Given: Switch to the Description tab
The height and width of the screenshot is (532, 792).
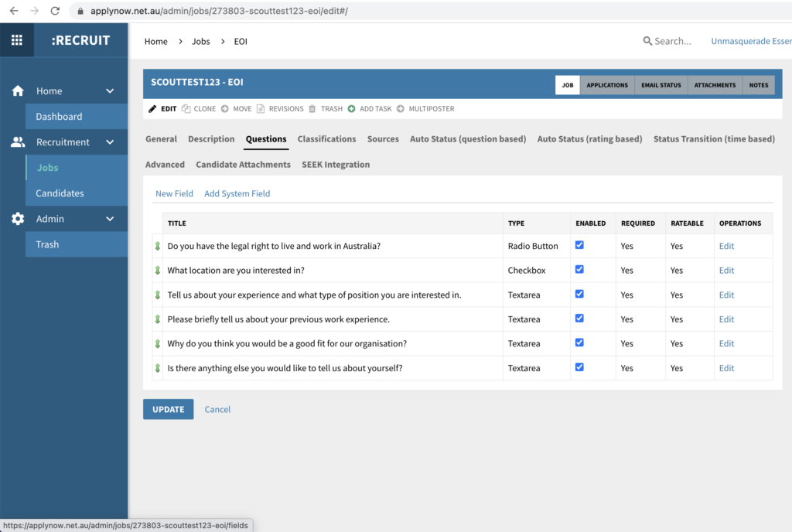Looking at the screenshot, I should [211, 139].
